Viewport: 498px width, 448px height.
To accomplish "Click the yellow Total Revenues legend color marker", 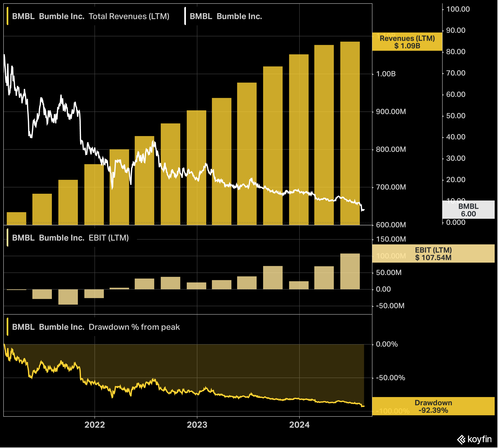I will [8, 16].
